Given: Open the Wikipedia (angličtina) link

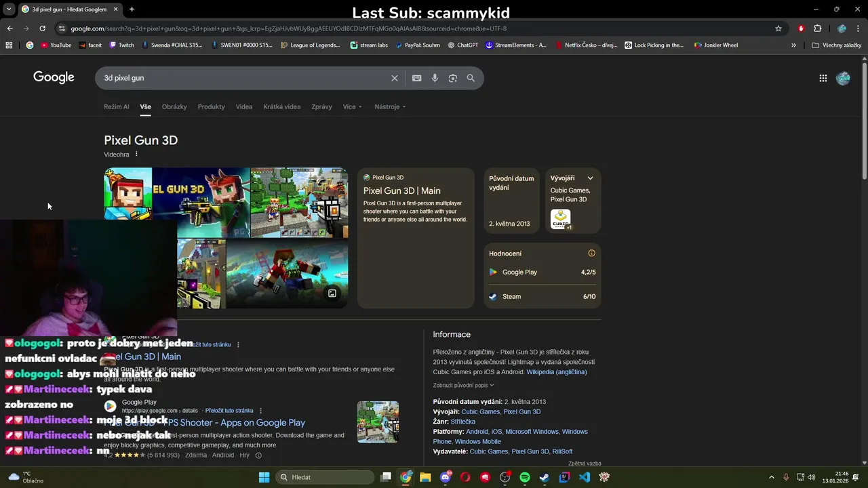Looking at the screenshot, I should click(556, 372).
